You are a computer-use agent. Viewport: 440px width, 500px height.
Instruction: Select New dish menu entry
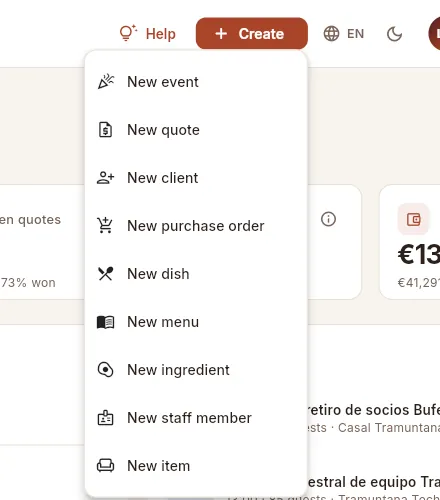196,274
